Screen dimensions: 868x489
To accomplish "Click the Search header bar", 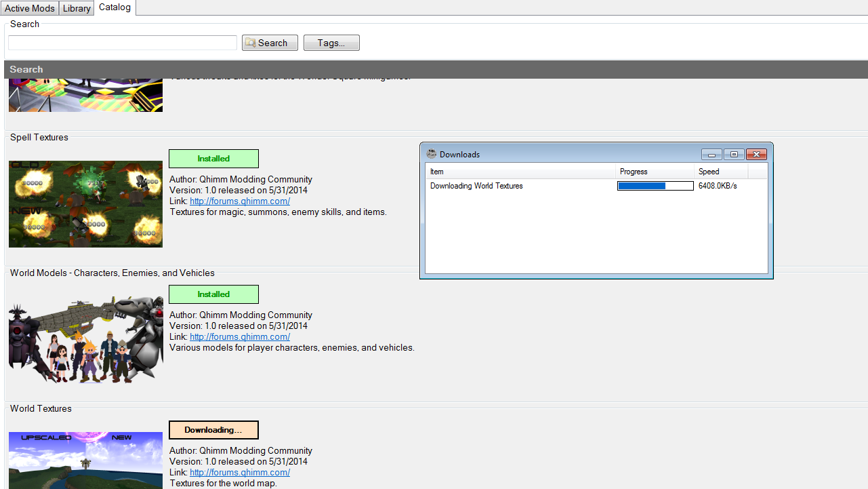I will pyautogui.click(x=436, y=69).
